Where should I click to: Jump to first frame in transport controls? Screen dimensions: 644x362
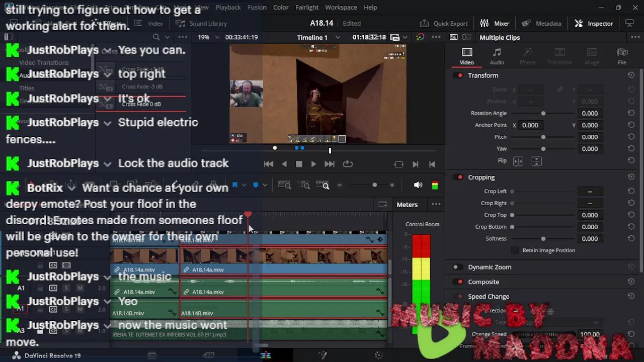pos(268,164)
